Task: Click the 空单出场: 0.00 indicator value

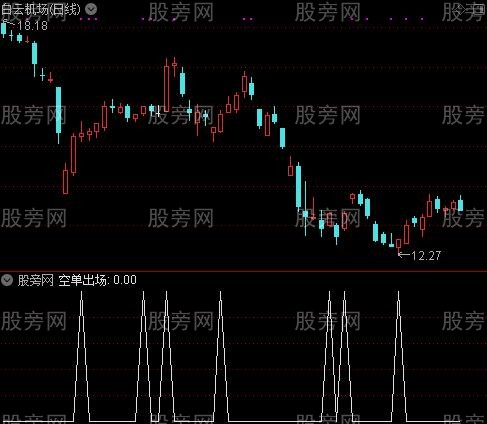Action: tap(98, 280)
